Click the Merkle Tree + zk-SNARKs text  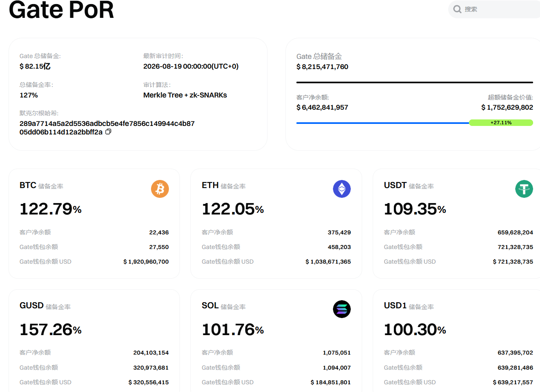pyautogui.click(x=185, y=95)
